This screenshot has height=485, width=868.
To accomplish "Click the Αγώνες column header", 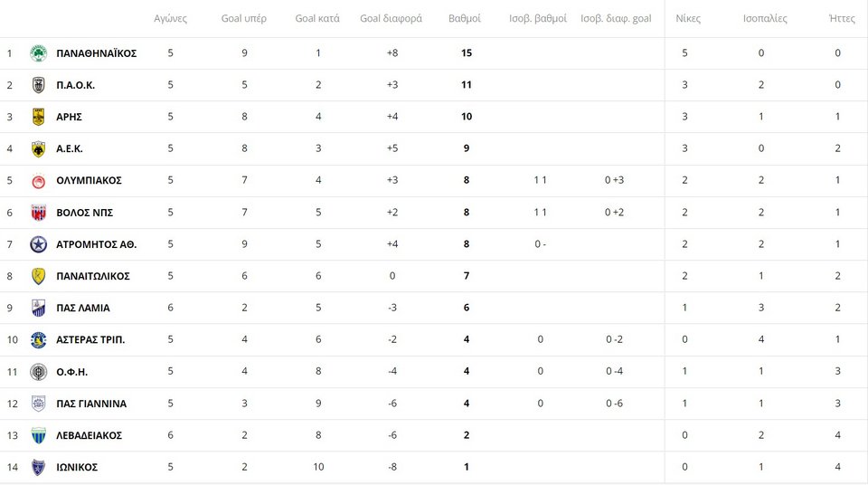I will [x=171, y=18].
